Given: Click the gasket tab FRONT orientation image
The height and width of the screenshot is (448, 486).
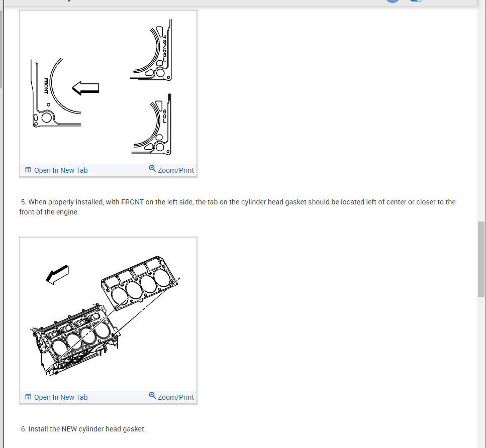Looking at the screenshot, I should 108,87.
